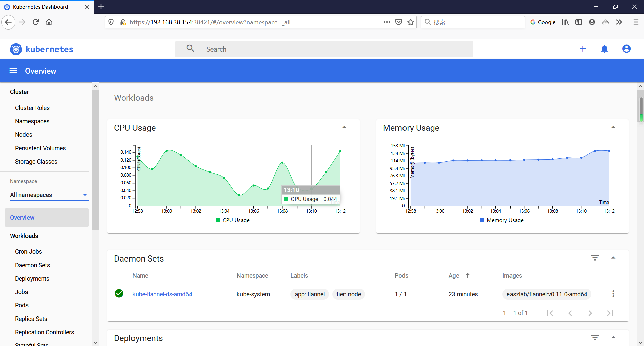The width and height of the screenshot is (644, 346).
Task: Toggle CPU Usage legend green swatch
Action: tap(218, 220)
